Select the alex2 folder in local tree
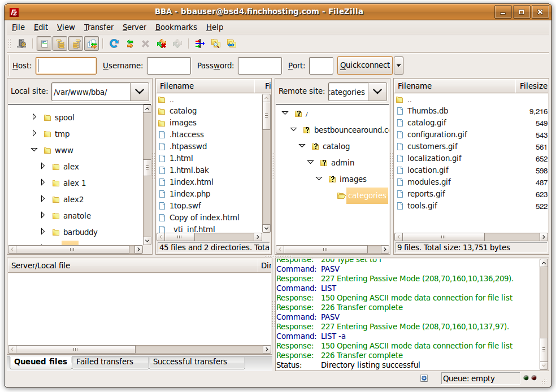The image size is (556, 392). point(73,199)
